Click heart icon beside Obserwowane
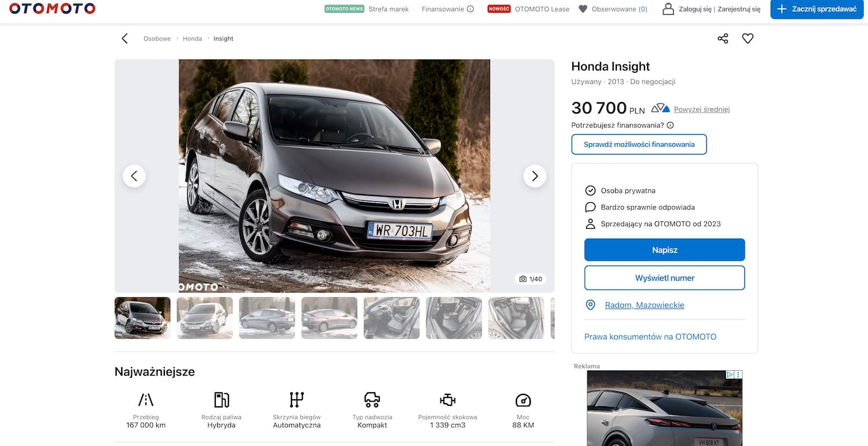 (x=583, y=9)
